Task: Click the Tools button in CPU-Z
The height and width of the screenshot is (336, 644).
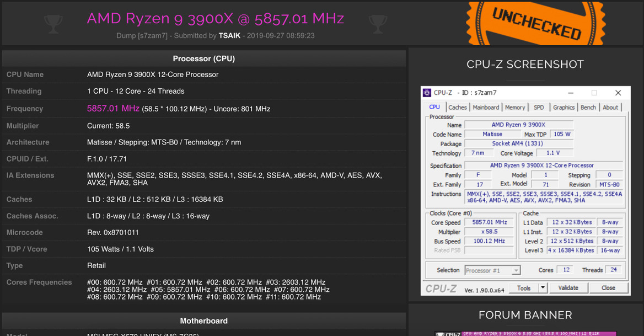Action: (524, 288)
